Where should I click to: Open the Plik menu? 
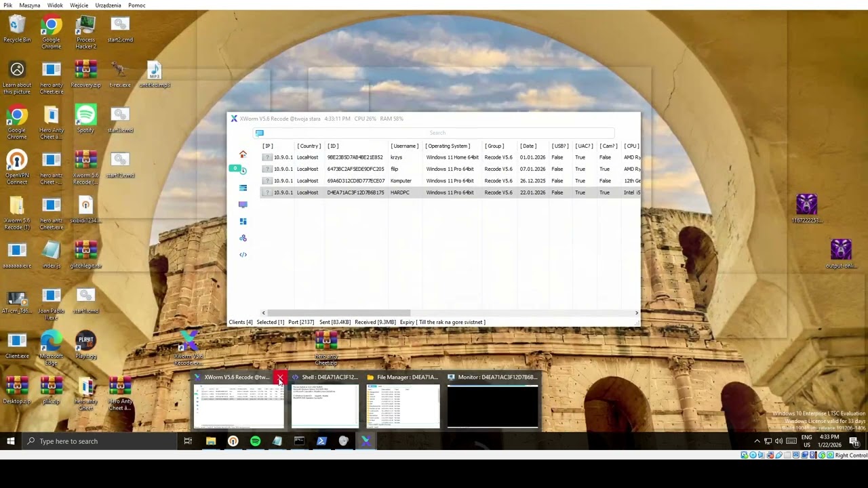click(x=7, y=5)
